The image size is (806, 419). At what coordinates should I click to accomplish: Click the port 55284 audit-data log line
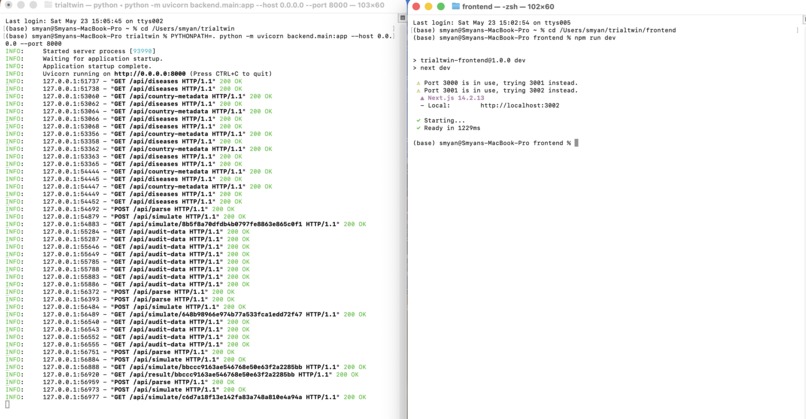click(127, 232)
